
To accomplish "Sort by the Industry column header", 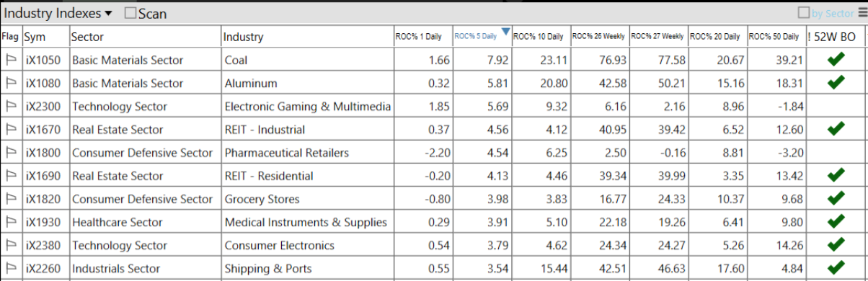I will pyautogui.click(x=243, y=37).
